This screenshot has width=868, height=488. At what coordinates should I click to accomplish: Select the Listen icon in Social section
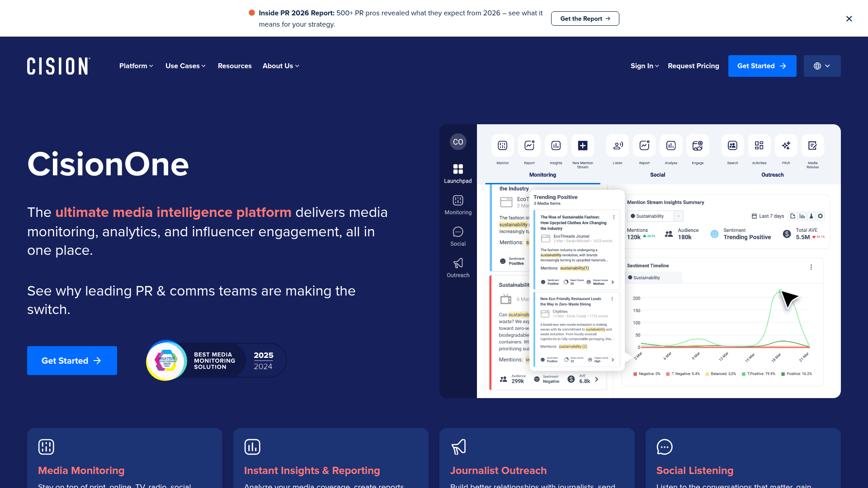coord(617,146)
